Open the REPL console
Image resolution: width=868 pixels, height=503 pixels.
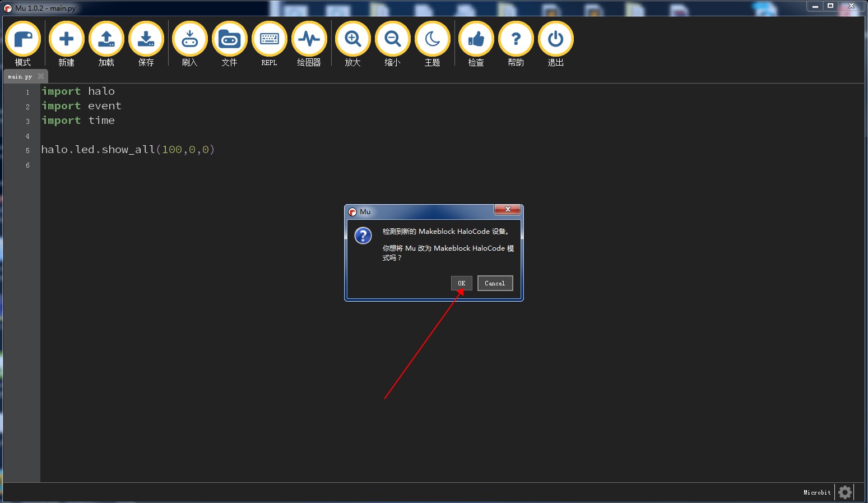pos(269,44)
